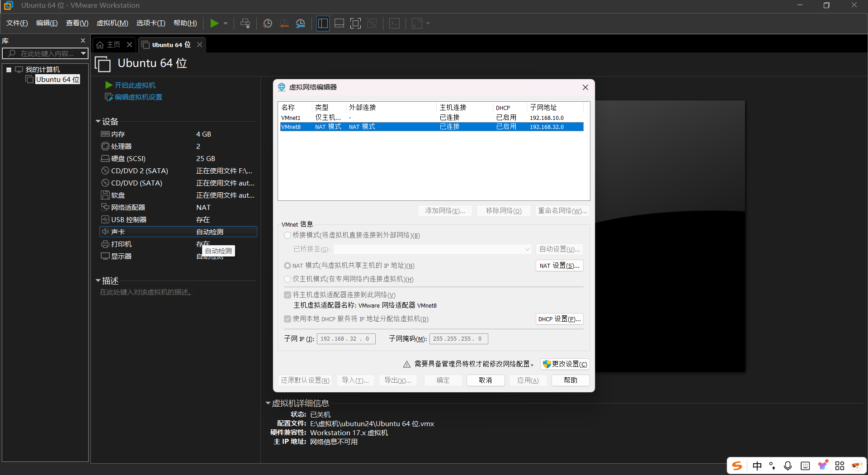Viewport: 868px width, 475px height.
Task: Toggle the thumbnail bar view icon
Action: point(340,24)
